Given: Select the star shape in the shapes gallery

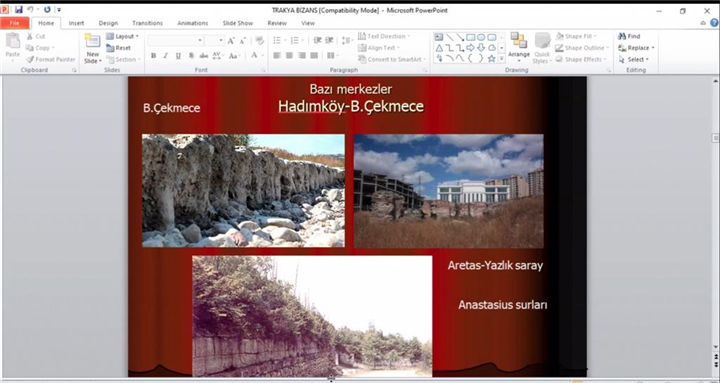Looking at the screenshot, I should (491, 58).
